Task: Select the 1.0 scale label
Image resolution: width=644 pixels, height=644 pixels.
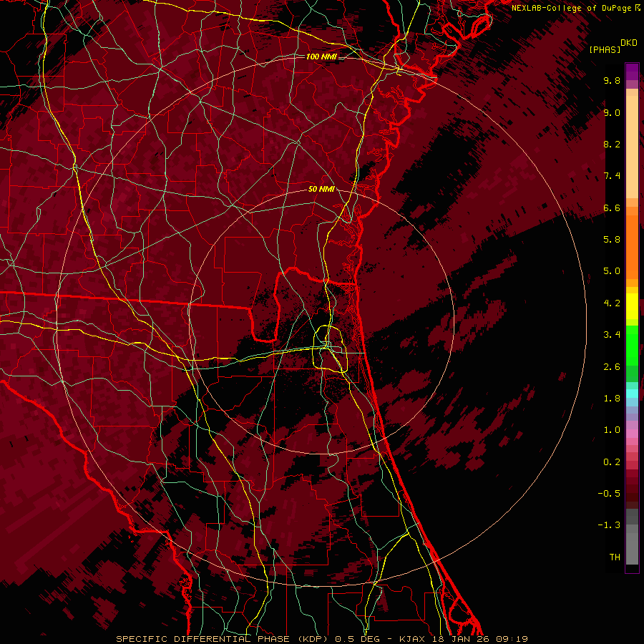Action: 612,430
